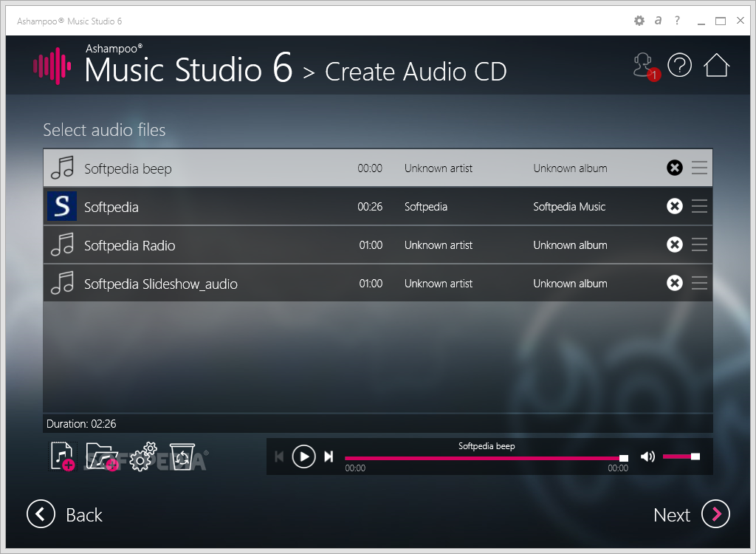Click music note icon of Softpedia beep

tap(62, 168)
